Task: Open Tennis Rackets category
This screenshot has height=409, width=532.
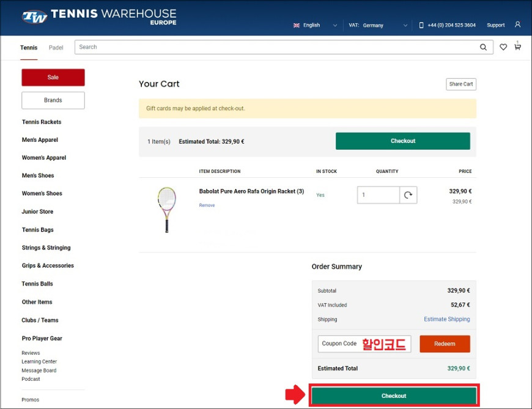Action: (x=42, y=122)
